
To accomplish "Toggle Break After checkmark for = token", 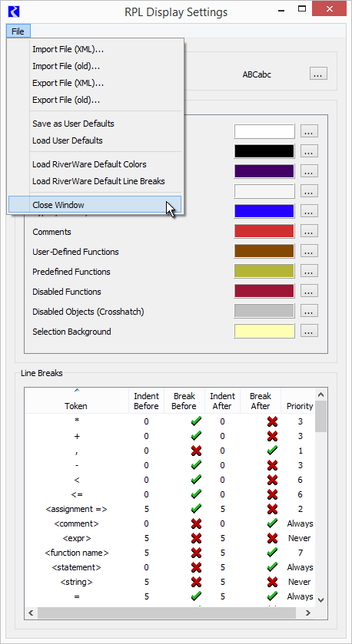I will click(272, 596).
